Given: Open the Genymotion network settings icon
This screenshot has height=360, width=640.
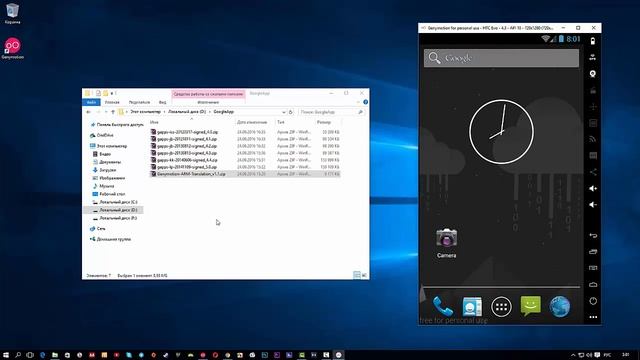Looking at the screenshot, I should coord(593,139).
